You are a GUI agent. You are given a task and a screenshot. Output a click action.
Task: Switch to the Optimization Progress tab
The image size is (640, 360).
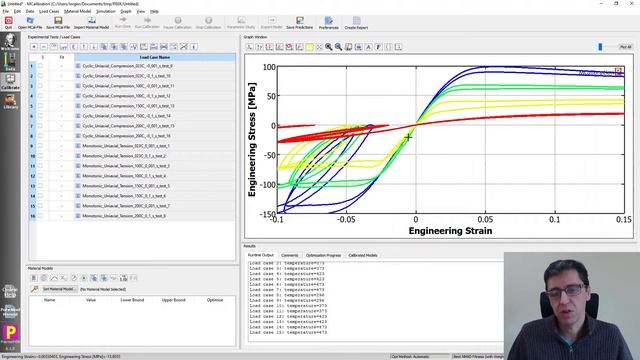point(323,255)
